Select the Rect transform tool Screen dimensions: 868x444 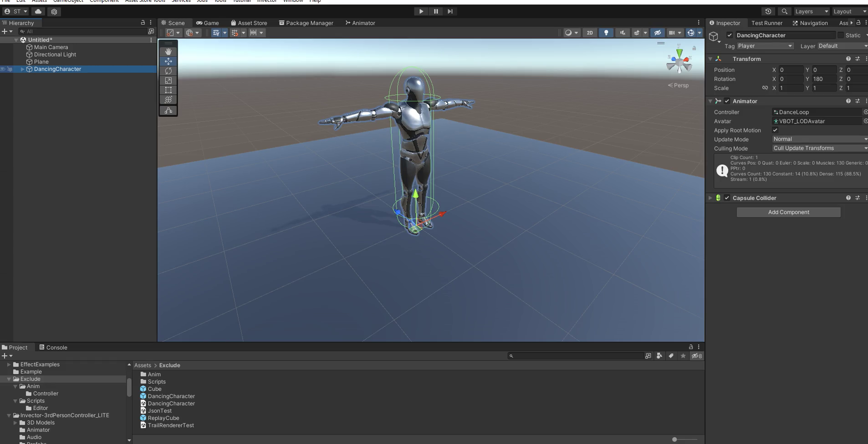point(168,90)
